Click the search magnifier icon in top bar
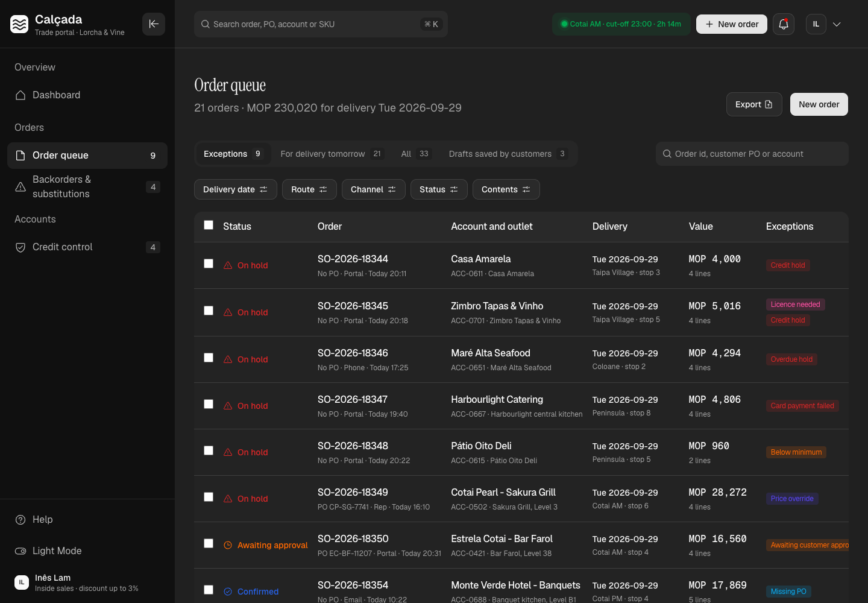Image resolution: width=868 pixels, height=603 pixels. [x=206, y=24]
